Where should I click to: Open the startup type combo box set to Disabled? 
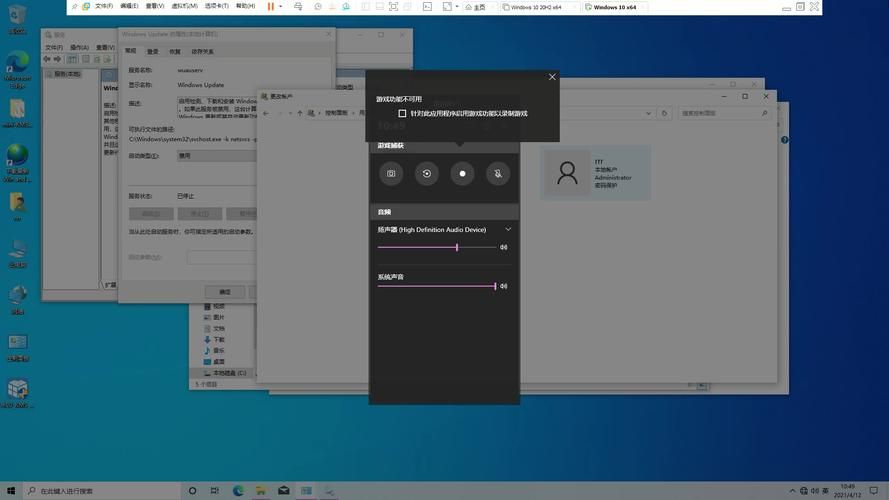(x=217, y=156)
